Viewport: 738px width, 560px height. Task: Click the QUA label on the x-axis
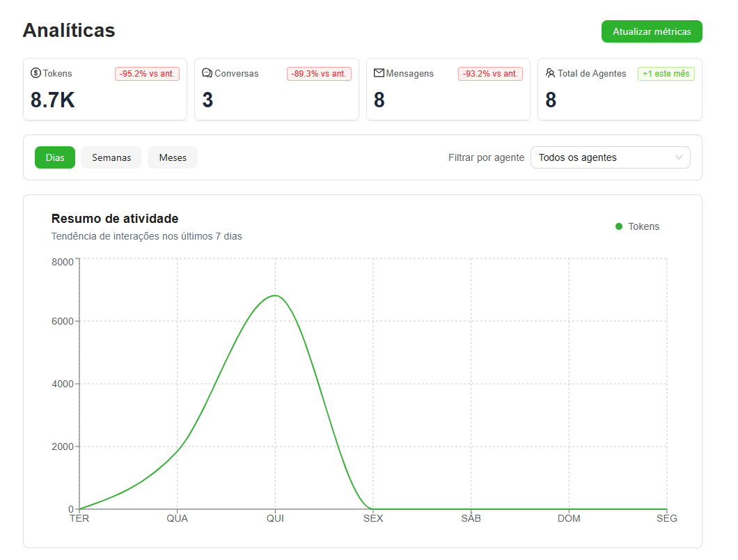tap(178, 518)
